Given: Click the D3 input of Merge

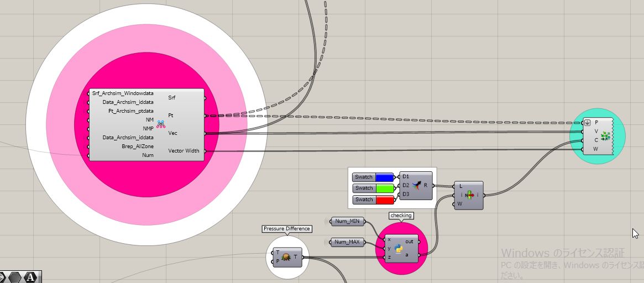Looking at the screenshot, I should click(405, 194).
